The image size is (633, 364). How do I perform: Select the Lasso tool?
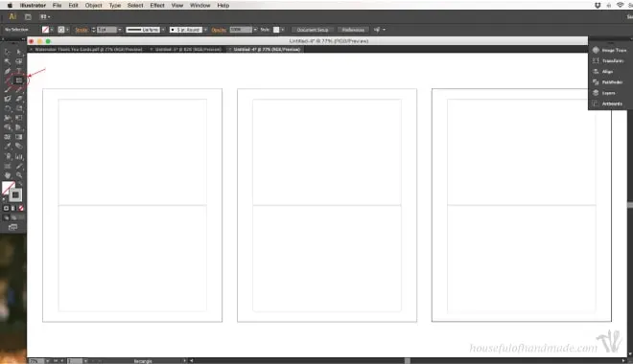(x=18, y=61)
